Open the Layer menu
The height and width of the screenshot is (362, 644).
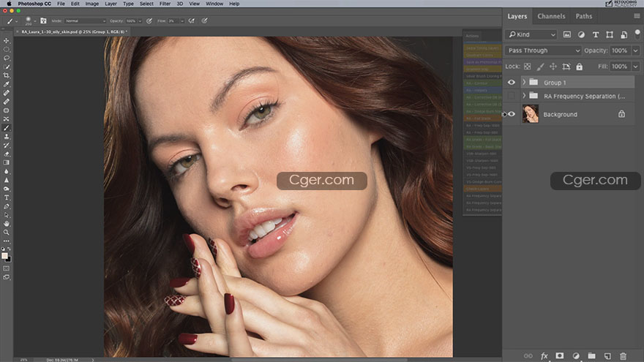tap(111, 4)
